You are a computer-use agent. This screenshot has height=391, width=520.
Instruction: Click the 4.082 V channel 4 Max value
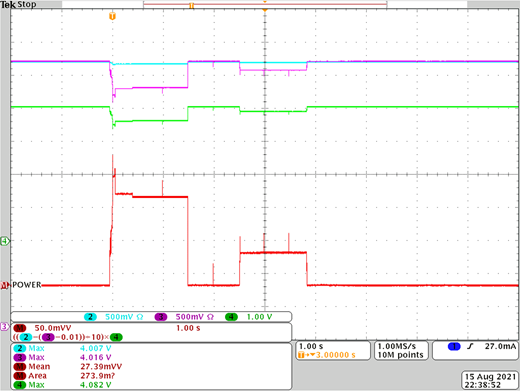pos(96,385)
